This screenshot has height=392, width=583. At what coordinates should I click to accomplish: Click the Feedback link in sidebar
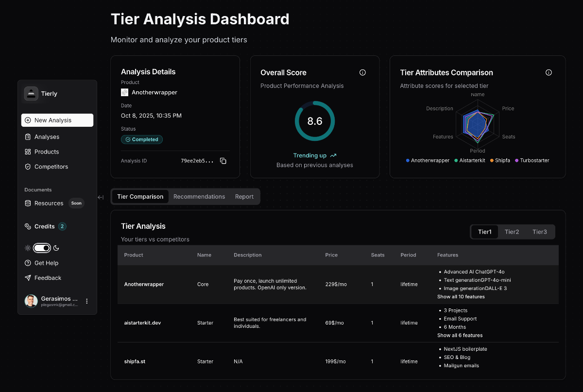click(47, 278)
